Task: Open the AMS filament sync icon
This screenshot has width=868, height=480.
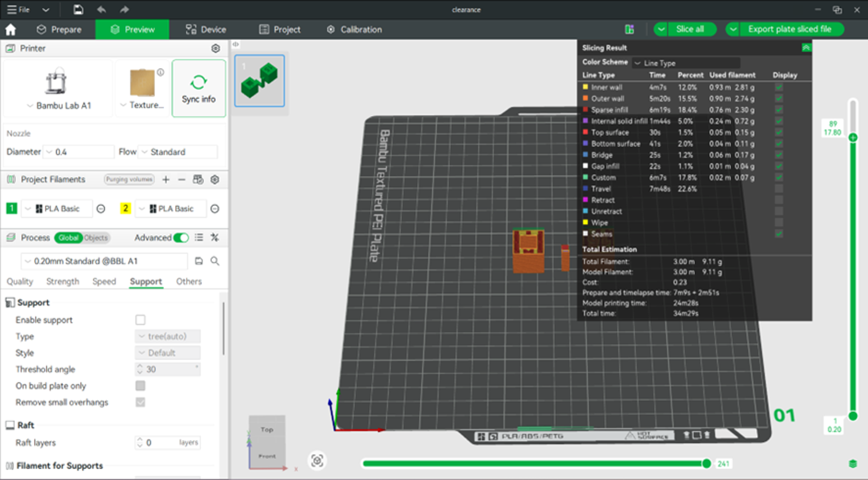Action: [198, 180]
